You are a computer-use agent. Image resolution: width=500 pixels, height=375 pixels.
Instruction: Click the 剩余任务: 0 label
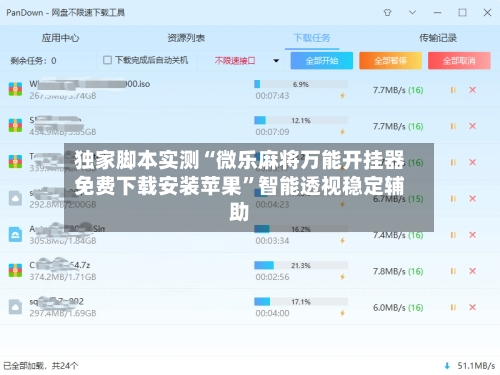point(33,61)
